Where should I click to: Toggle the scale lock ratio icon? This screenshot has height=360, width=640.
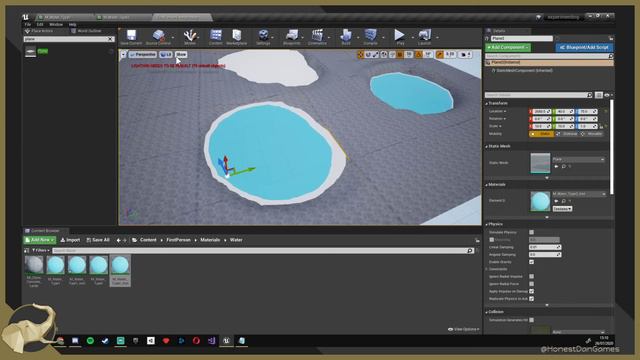[x=602, y=127]
